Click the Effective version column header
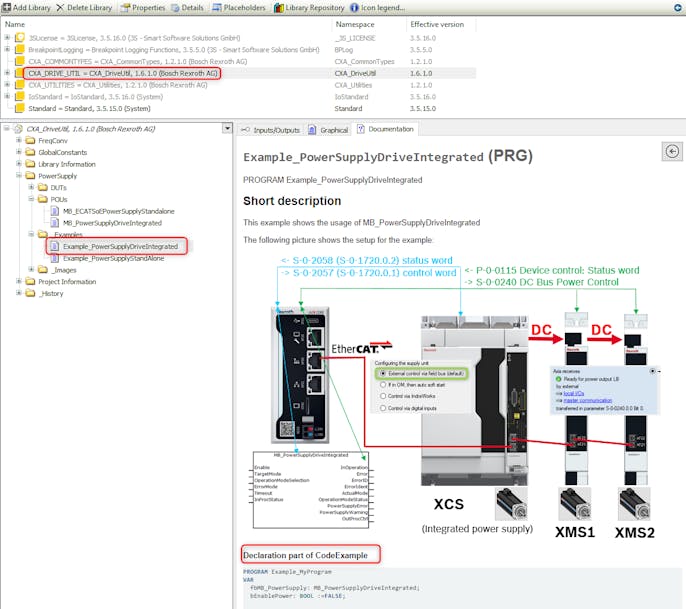This screenshot has width=686, height=609. coord(437,24)
